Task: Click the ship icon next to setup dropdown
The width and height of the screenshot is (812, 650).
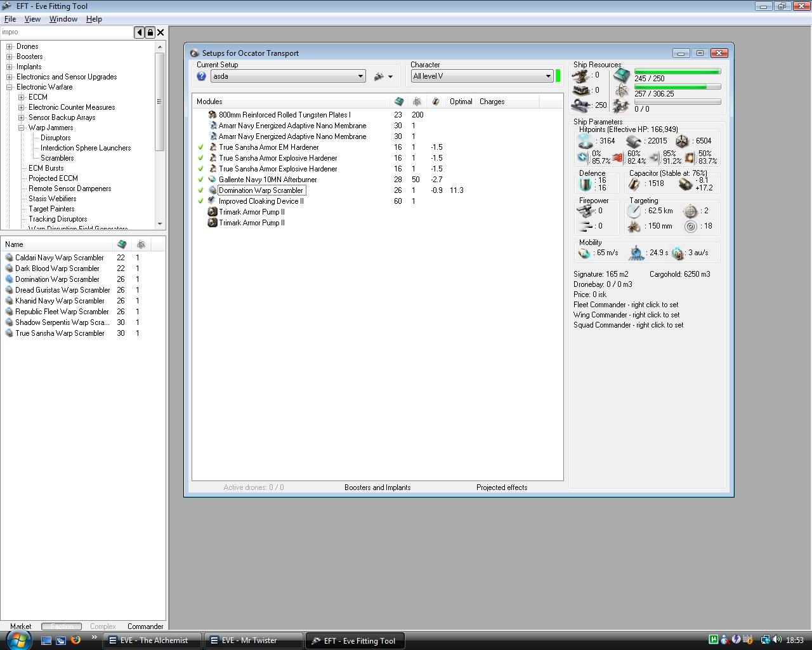Action: [379, 76]
